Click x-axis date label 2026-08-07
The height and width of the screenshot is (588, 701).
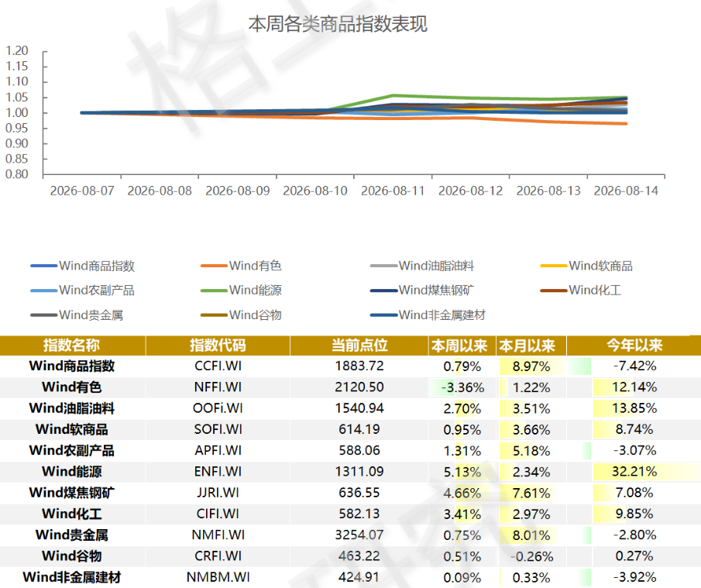(x=82, y=191)
